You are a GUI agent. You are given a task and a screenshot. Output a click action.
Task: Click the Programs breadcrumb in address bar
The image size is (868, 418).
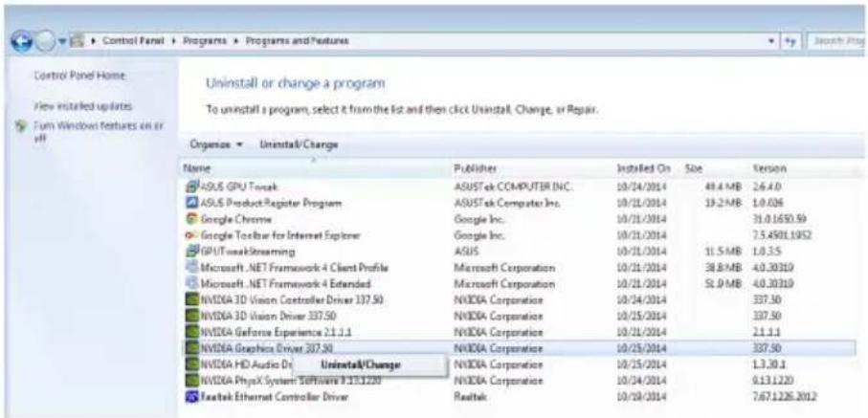(x=208, y=41)
